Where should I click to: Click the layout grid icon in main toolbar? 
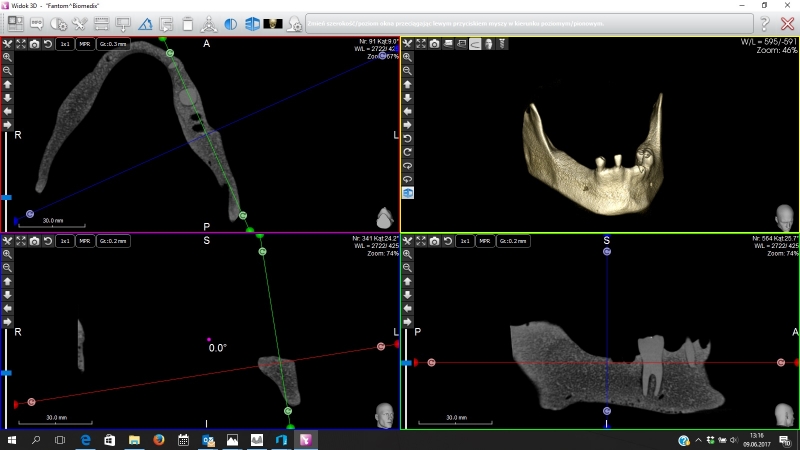(16, 22)
